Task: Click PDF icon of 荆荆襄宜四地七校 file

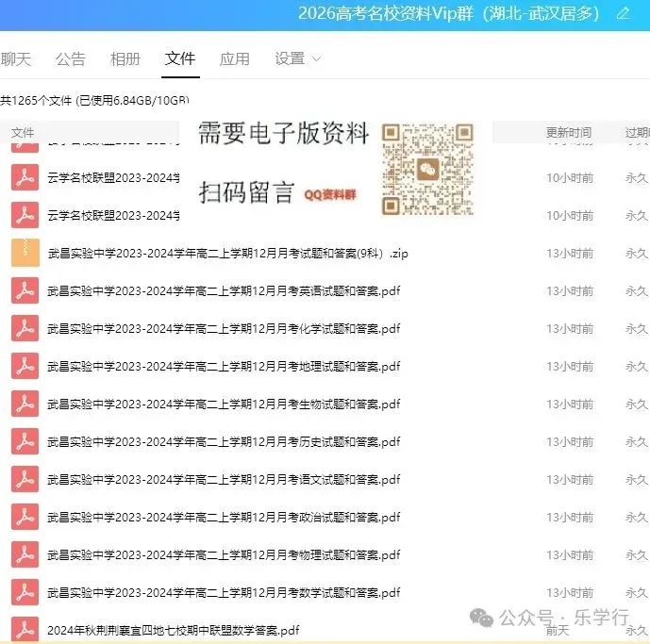Action: coord(25,630)
